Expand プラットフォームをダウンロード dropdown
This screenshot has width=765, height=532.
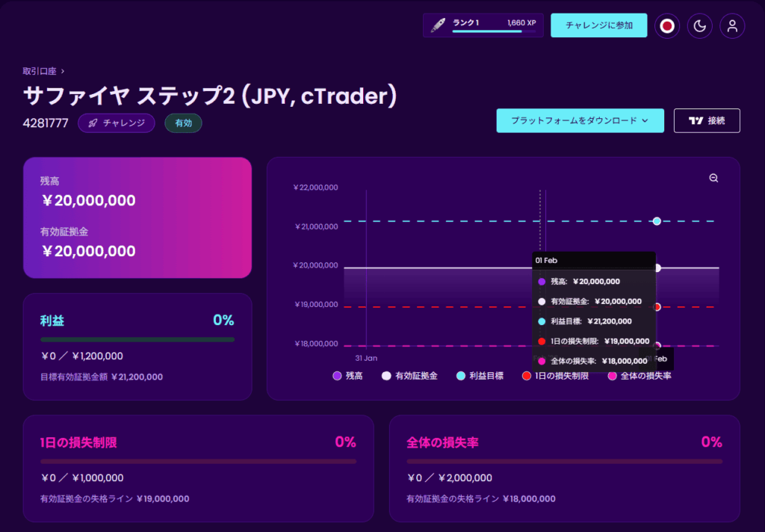[x=580, y=120]
